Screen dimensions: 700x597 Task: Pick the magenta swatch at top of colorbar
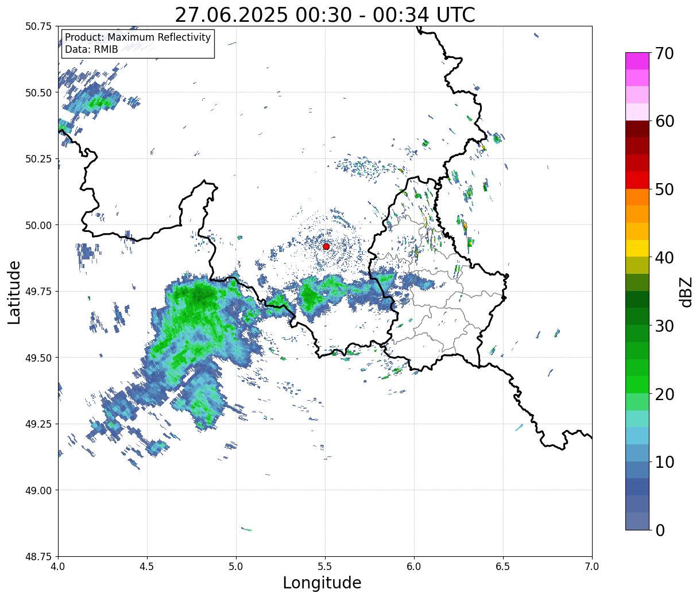pyautogui.click(x=637, y=61)
